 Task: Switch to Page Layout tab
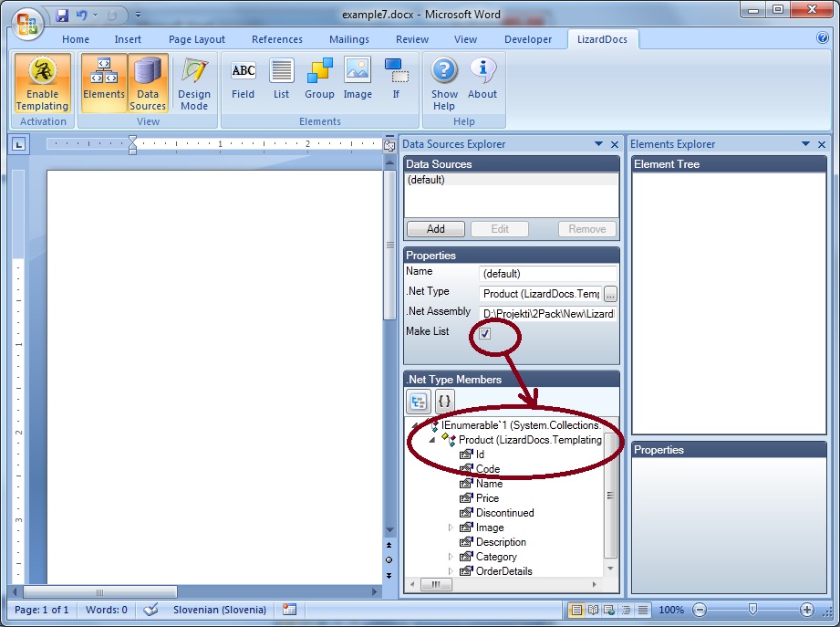coord(197,39)
